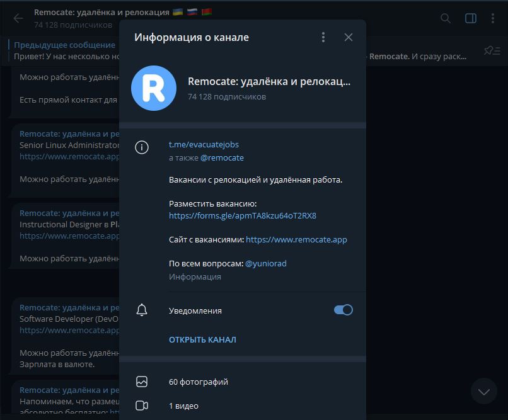Disable the Уведомления toggle switch

[x=343, y=310]
